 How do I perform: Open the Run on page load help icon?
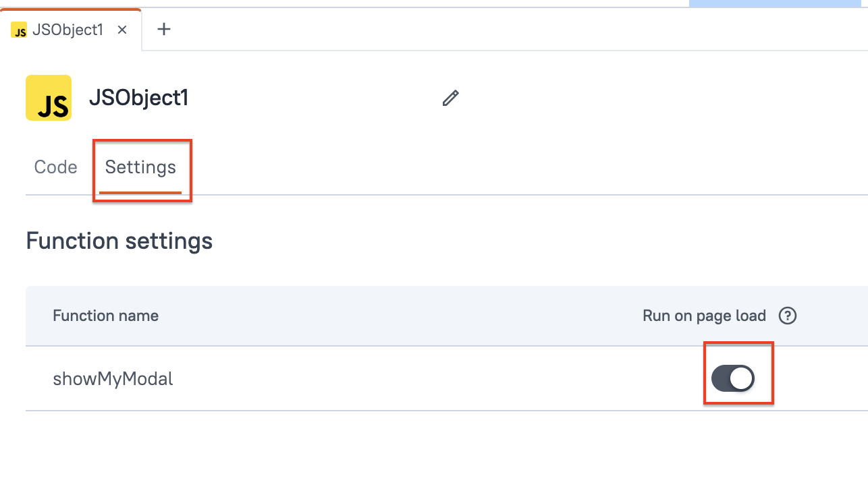[x=788, y=316]
